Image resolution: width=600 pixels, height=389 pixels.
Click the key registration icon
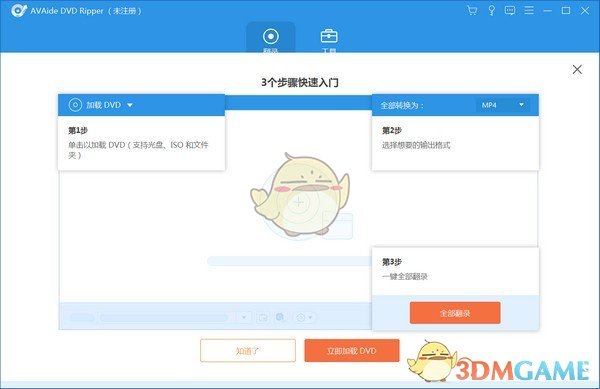[x=491, y=10]
